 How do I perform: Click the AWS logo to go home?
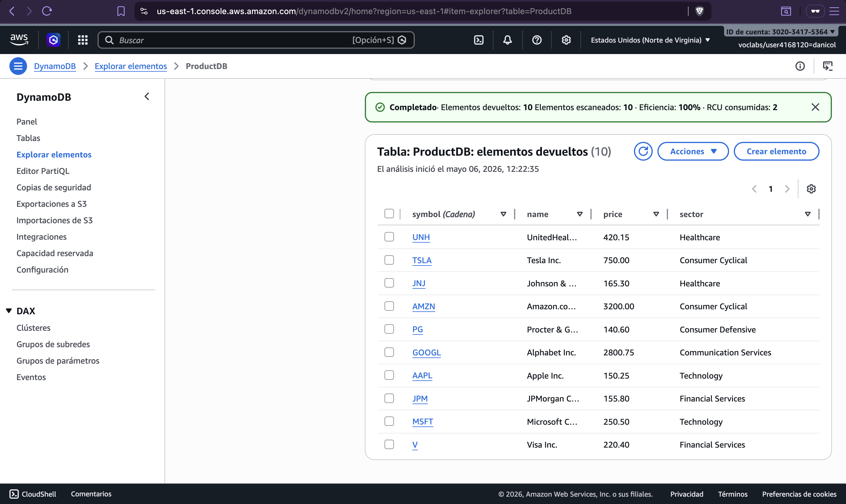(x=19, y=40)
